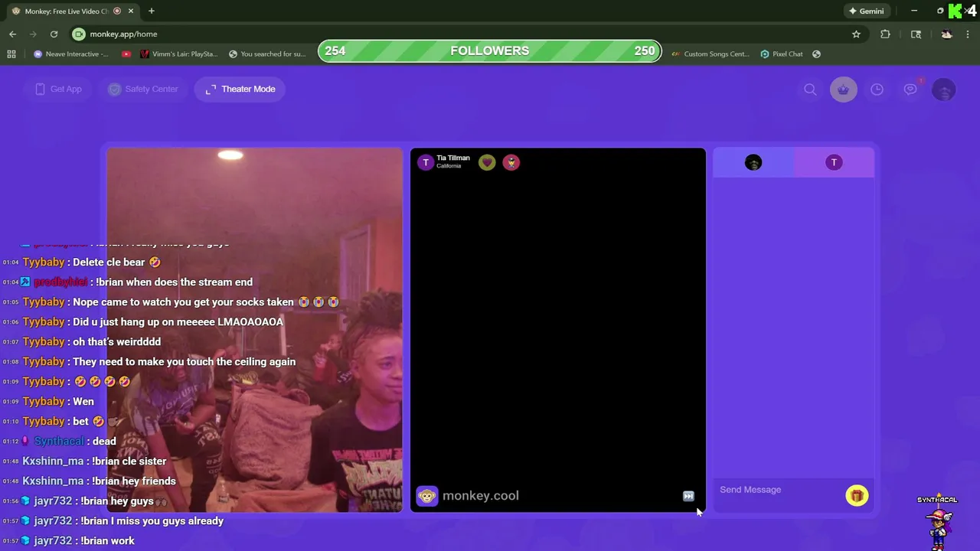
Task: Click the monkey.cool monkey logo
Action: (427, 496)
